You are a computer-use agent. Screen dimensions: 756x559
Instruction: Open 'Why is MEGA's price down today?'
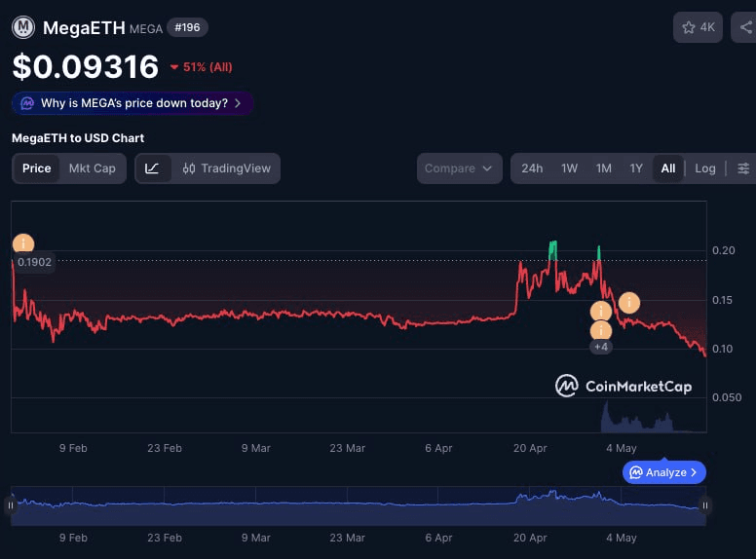(x=132, y=103)
